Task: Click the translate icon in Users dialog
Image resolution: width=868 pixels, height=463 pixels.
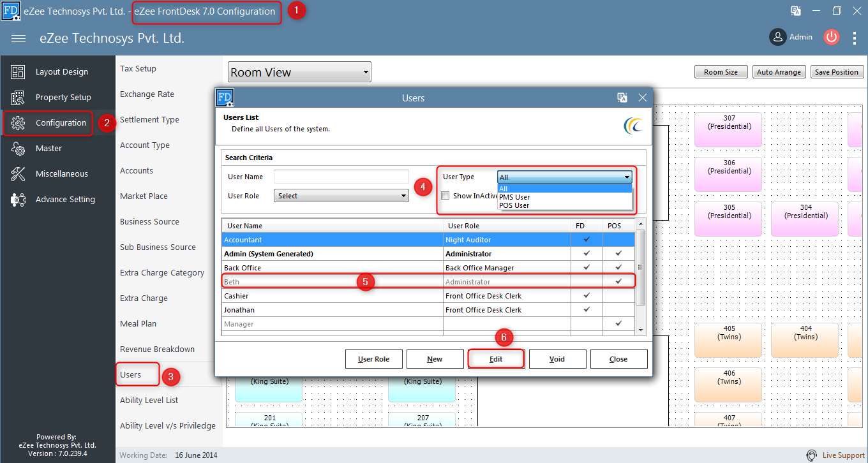Action: pyautogui.click(x=622, y=98)
